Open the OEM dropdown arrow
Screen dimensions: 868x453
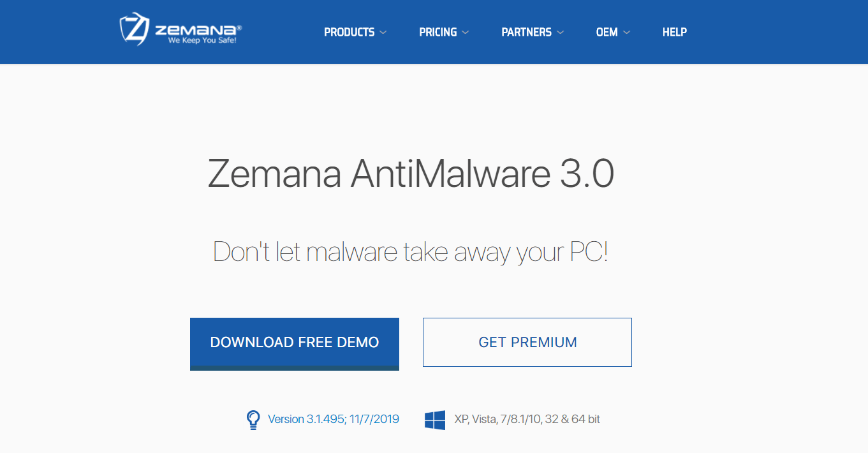626,32
